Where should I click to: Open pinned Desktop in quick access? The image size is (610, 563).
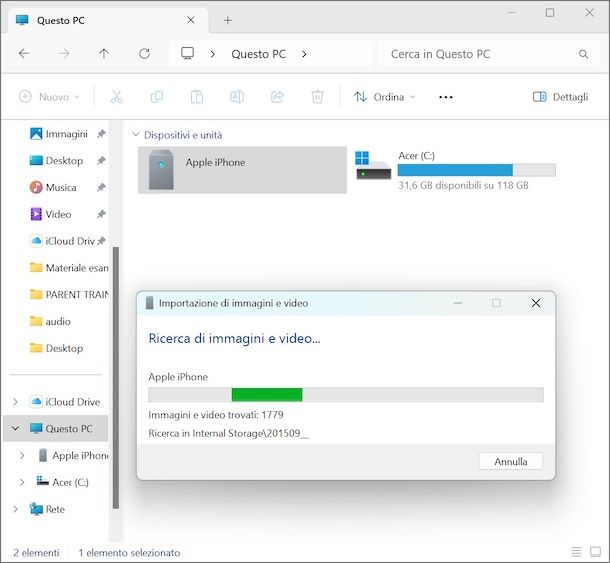point(56,161)
